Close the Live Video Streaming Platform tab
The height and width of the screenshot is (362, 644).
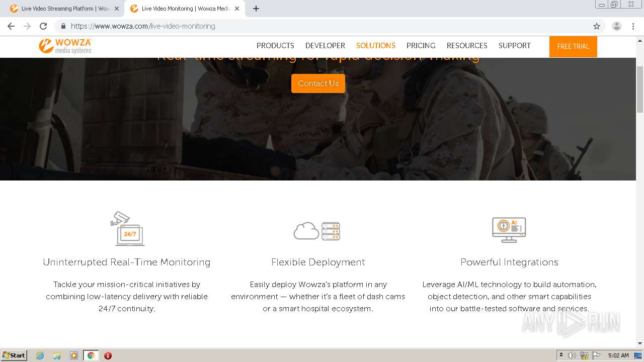117,9
